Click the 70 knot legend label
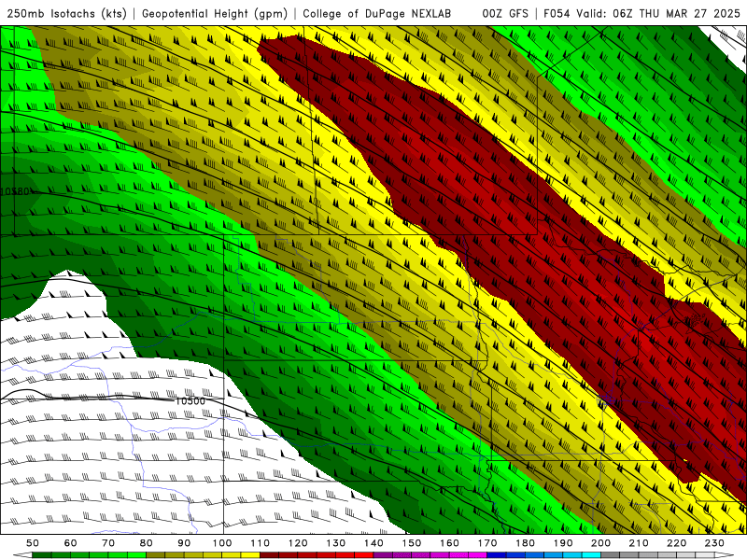This screenshot has height=560, width=747. pos(108,543)
